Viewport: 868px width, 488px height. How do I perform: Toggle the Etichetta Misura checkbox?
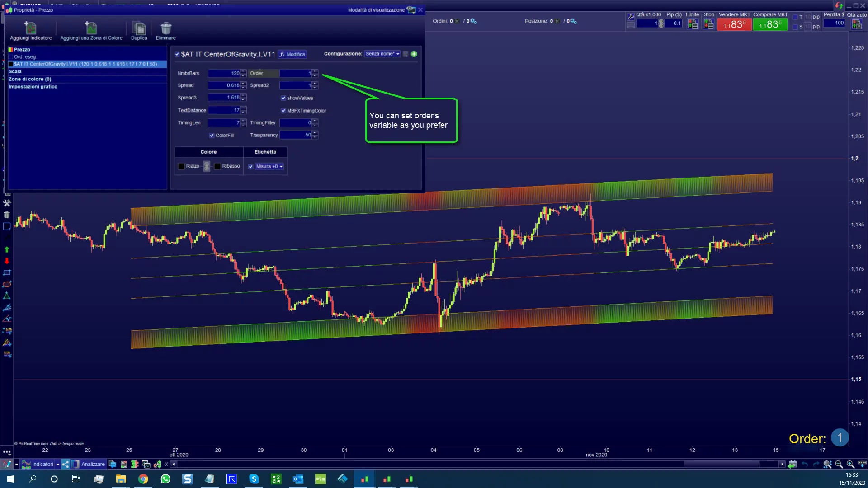pos(251,167)
